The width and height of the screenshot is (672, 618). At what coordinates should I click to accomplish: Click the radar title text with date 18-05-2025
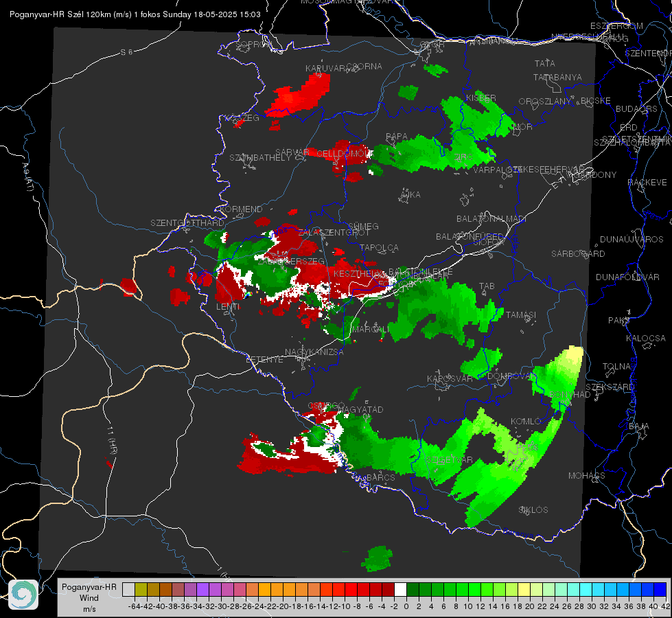click(x=135, y=14)
